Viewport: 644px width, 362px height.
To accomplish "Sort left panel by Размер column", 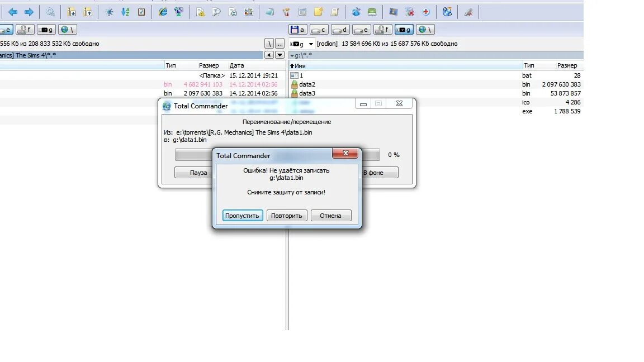I will (x=210, y=66).
